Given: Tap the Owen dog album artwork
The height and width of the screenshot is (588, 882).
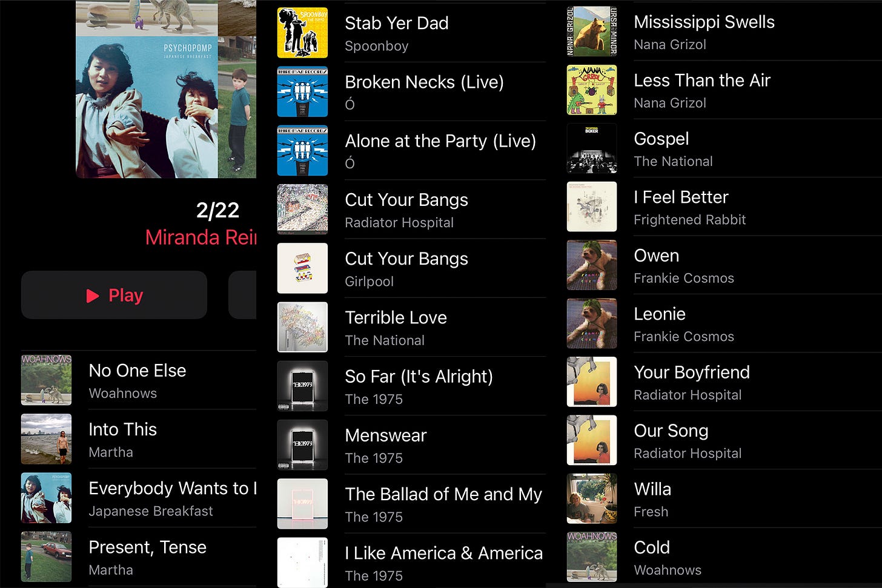Looking at the screenshot, I should click(x=592, y=265).
